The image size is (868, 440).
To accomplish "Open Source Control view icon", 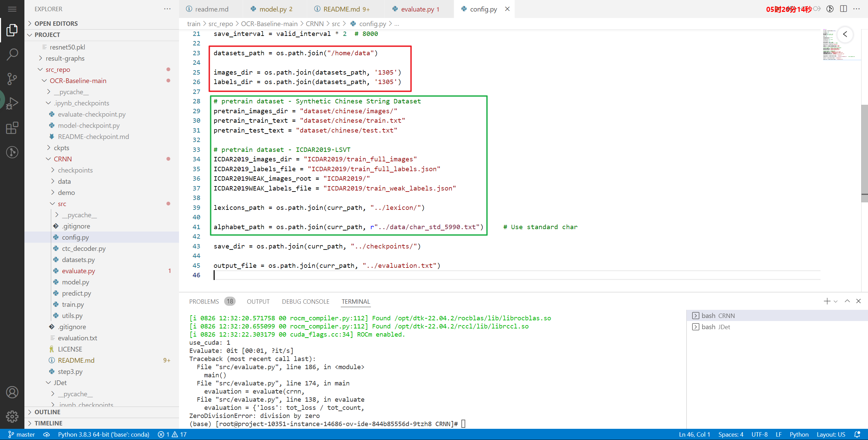I will 12,79.
